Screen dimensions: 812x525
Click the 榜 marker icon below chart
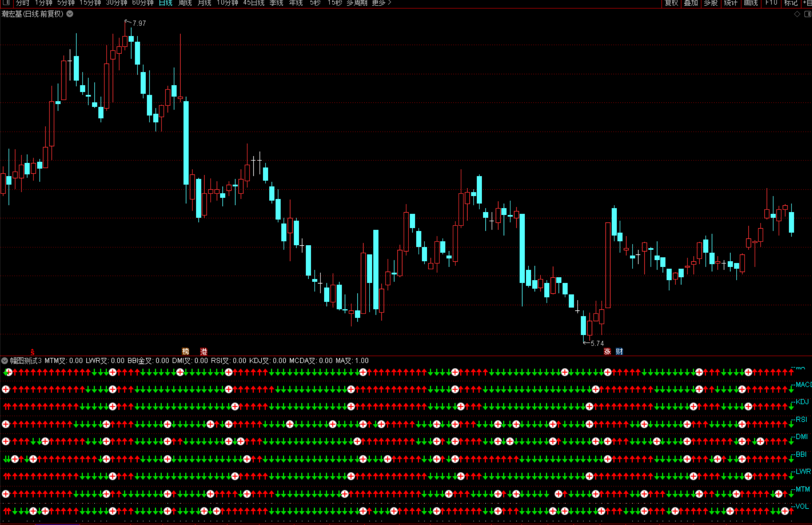click(x=186, y=351)
